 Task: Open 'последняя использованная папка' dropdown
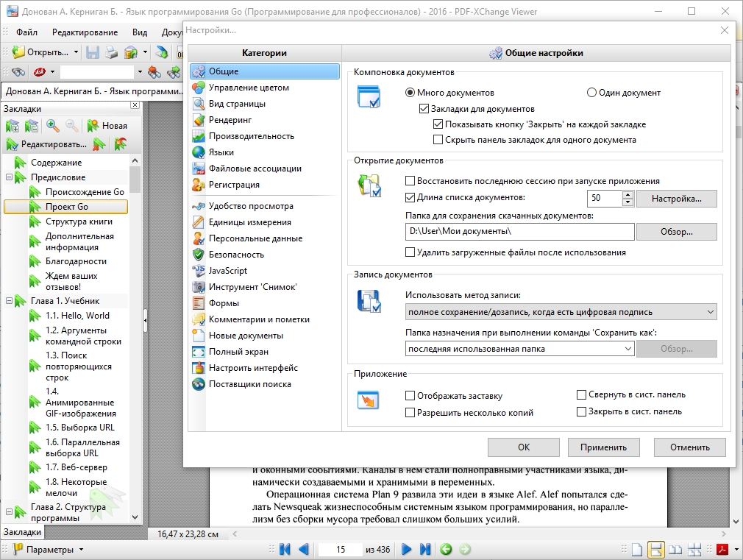pyautogui.click(x=520, y=349)
